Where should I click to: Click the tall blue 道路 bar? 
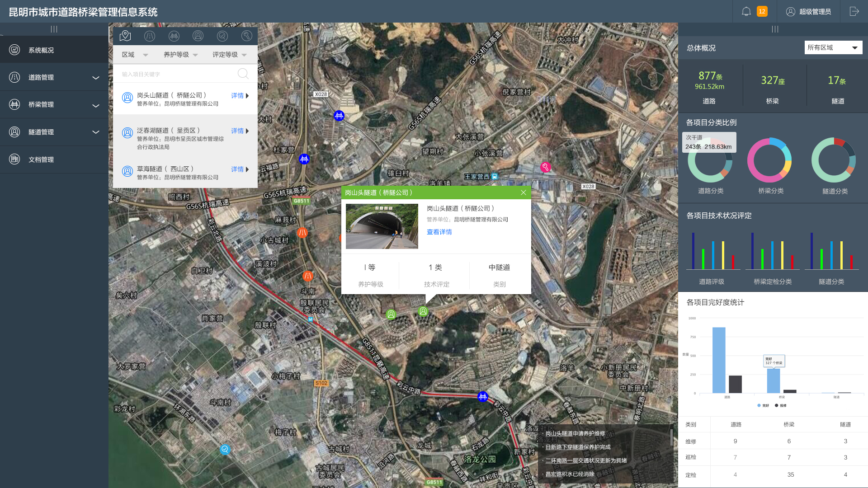click(x=719, y=360)
